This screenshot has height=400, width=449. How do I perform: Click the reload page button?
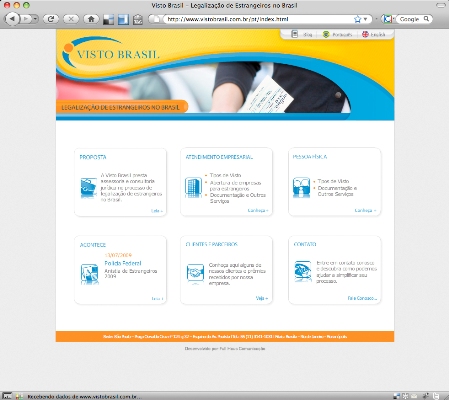pyautogui.click(x=51, y=19)
